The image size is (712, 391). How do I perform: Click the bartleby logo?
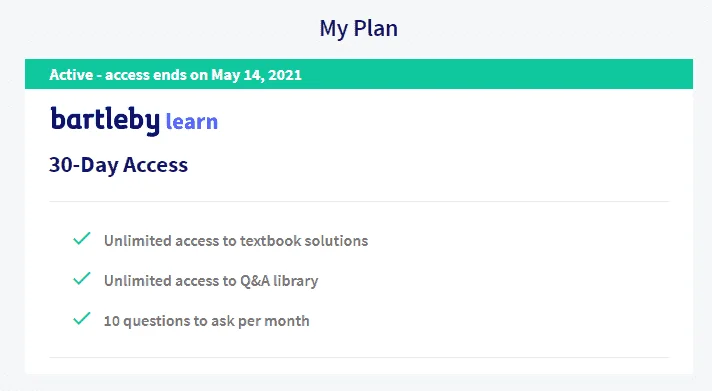tap(105, 121)
